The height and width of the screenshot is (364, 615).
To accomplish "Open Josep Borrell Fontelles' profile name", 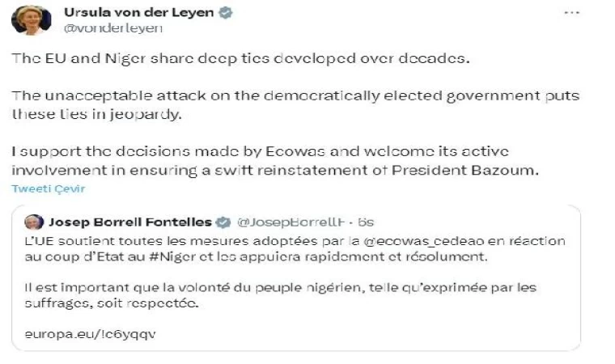I will click(130, 222).
